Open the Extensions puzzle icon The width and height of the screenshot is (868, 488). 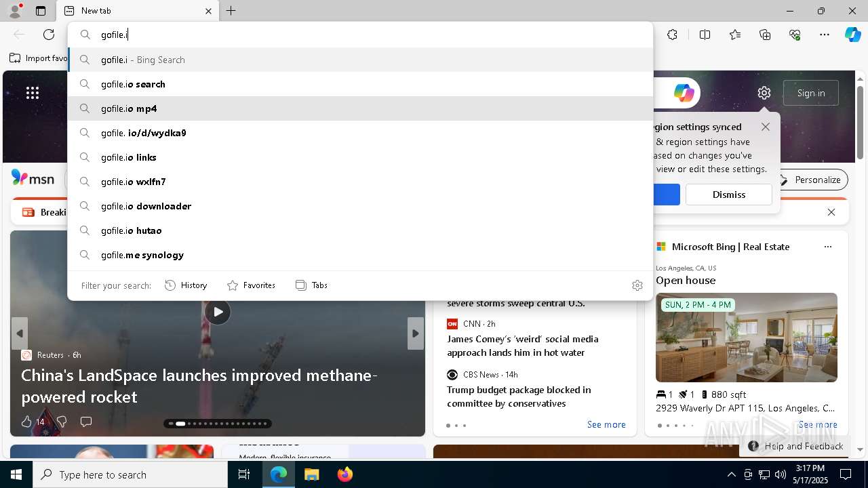[x=672, y=35]
